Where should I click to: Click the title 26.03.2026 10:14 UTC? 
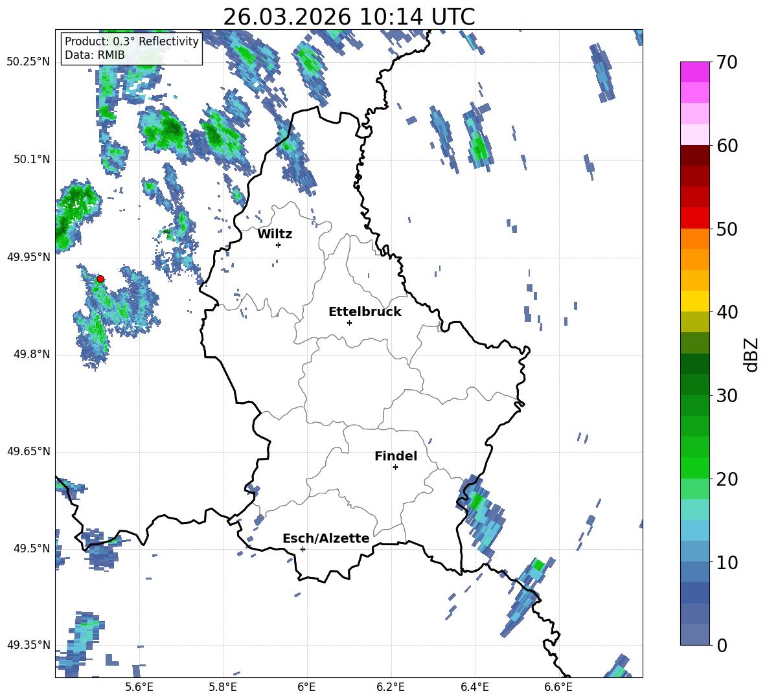(349, 17)
